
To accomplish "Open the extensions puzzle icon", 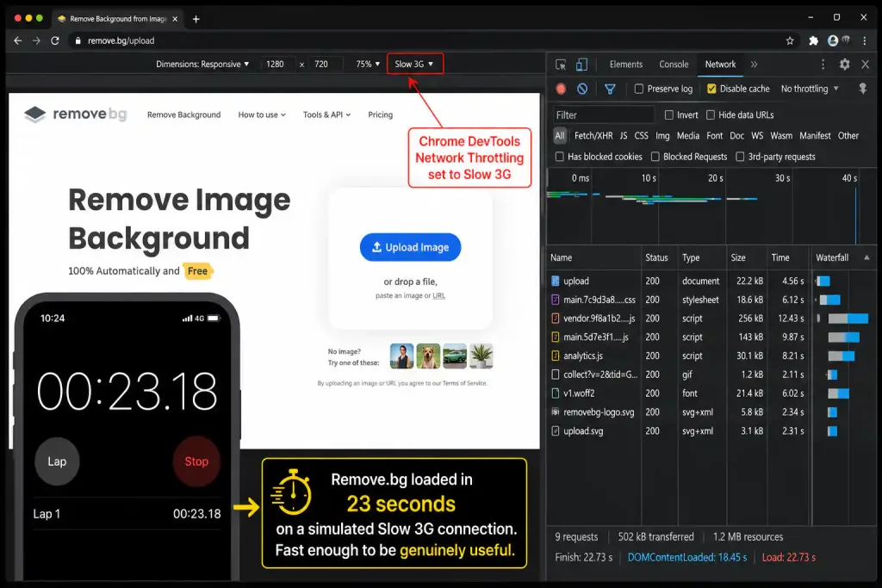I will (813, 40).
